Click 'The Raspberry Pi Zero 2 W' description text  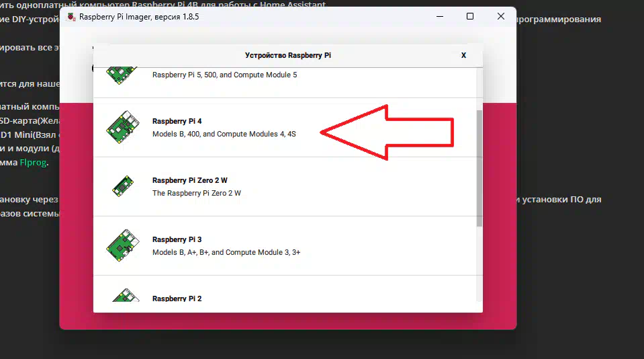(197, 193)
